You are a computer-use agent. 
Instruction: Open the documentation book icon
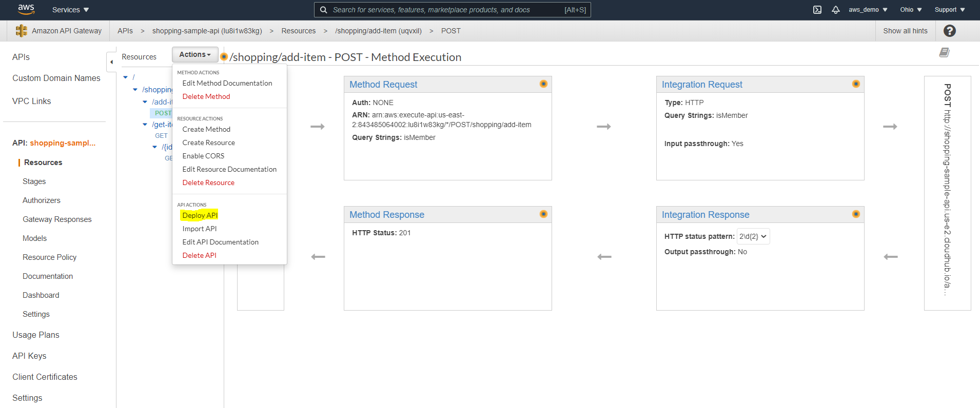coord(945,52)
